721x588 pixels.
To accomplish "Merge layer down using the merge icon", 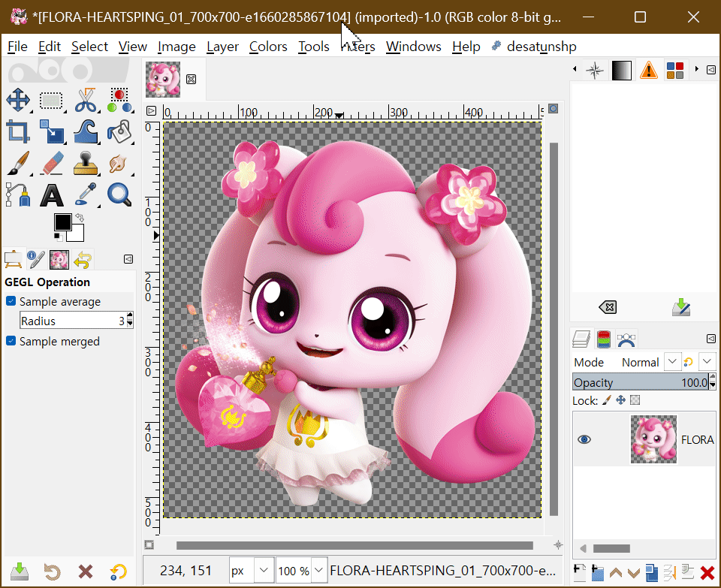I will pos(669,572).
